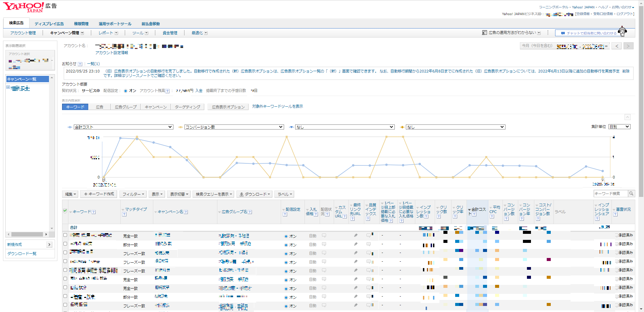Select the ターゲティング view tab
The image size is (644, 312).
pos(187,107)
